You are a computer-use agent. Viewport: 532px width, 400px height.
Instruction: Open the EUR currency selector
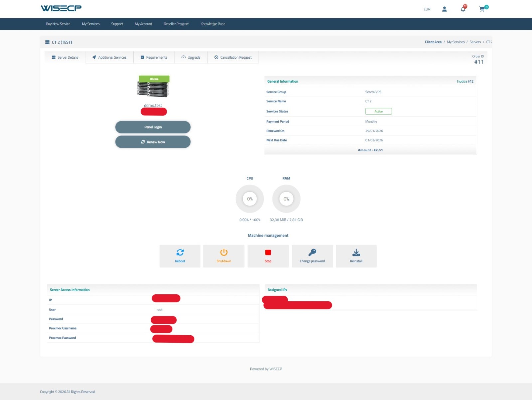(x=427, y=9)
